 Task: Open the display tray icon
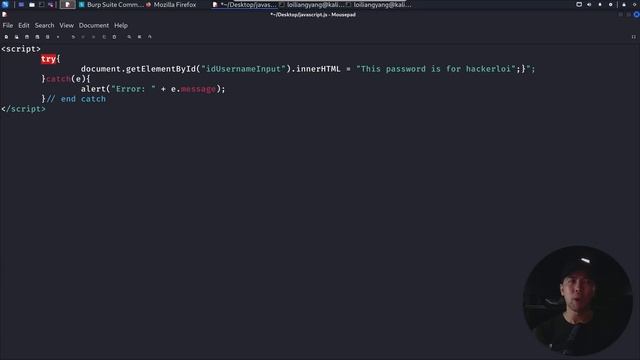pos(579,4)
